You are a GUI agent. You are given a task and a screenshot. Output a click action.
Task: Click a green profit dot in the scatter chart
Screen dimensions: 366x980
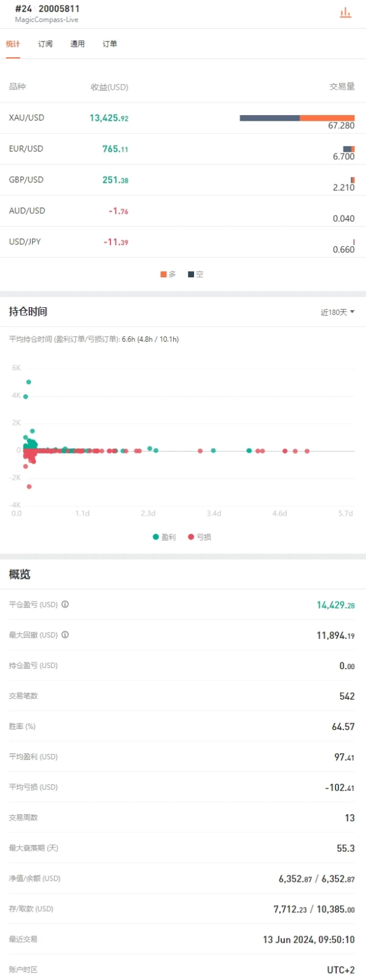click(x=28, y=382)
